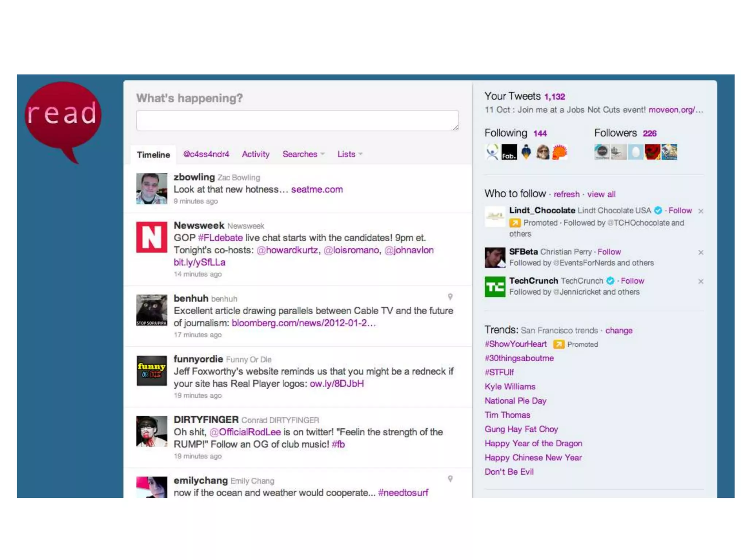Screen dimensions: 747x560
Task: Change the San Francisco trends location
Action: [619, 330]
